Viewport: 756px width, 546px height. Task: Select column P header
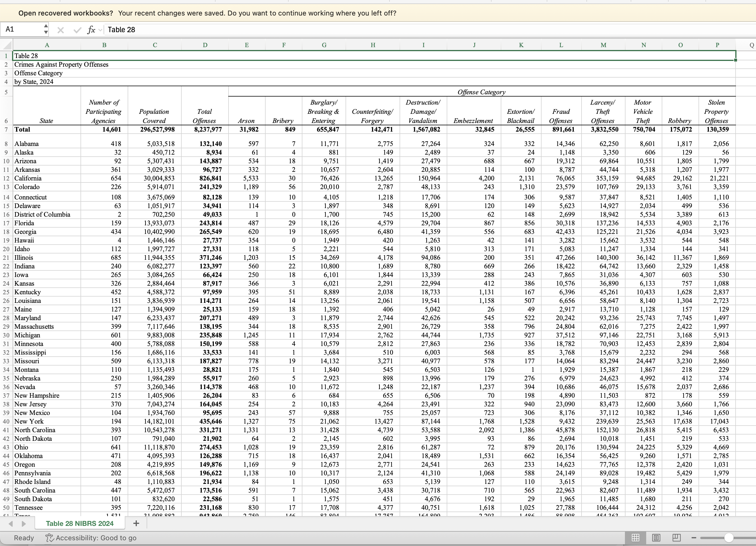click(x=717, y=45)
